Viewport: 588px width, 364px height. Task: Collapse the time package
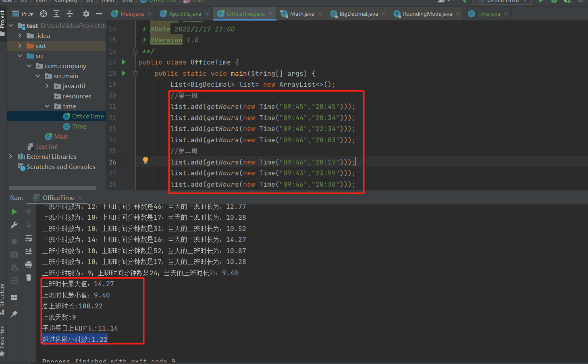(47, 106)
